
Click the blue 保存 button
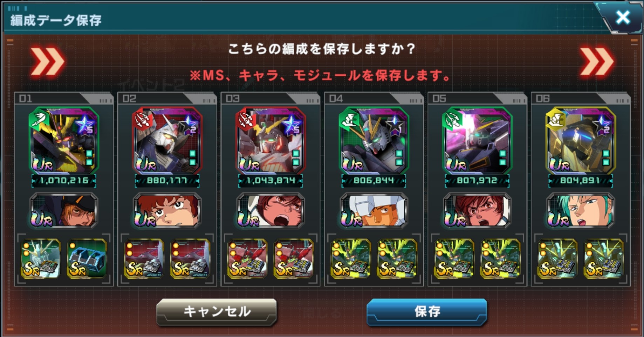click(427, 311)
